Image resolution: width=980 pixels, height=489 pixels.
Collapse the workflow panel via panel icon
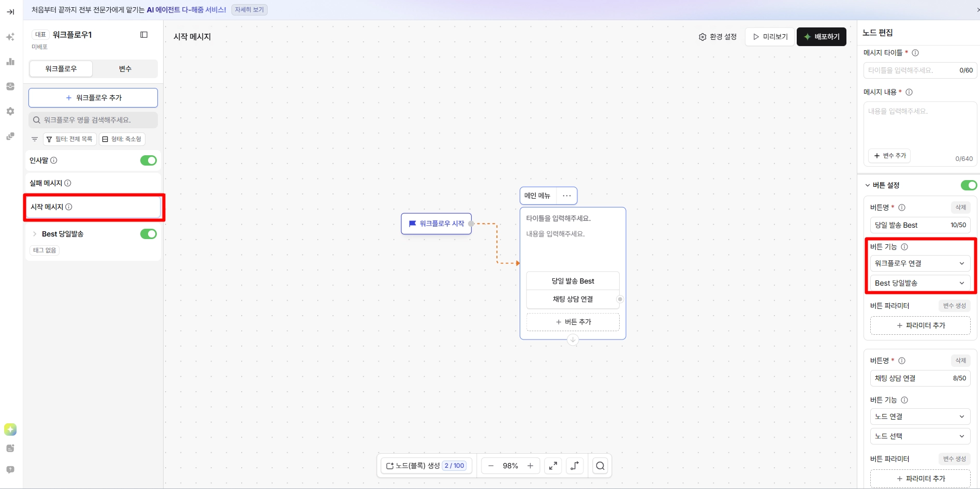coord(144,35)
